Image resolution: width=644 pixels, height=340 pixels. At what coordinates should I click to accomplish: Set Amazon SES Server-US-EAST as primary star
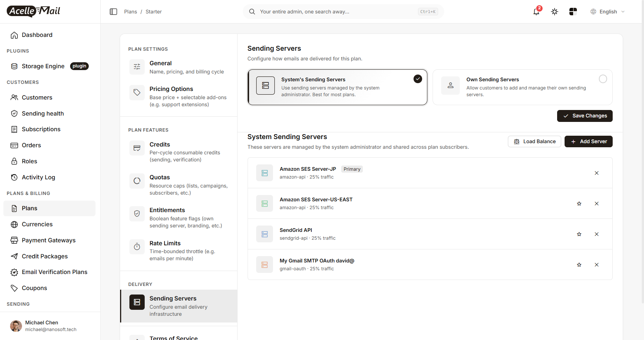tap(579, 204)
